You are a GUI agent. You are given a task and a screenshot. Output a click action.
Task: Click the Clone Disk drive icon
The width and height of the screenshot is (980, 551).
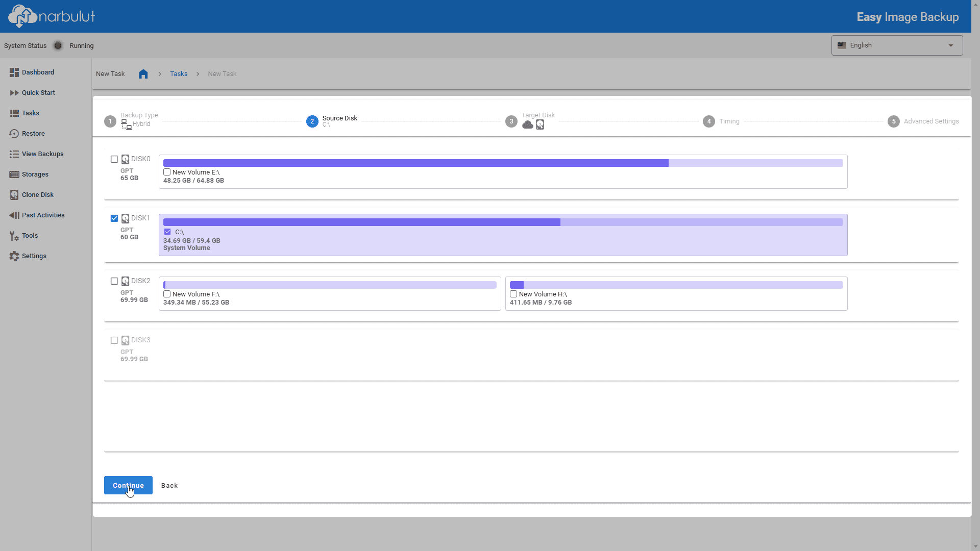coord(14,195)
